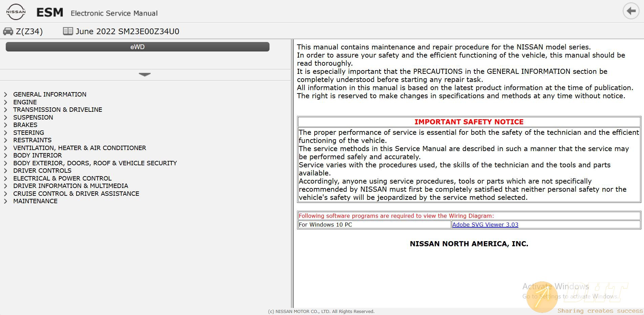Click the Z(Z34) model label
644x315 pixels.
(x=29, y=31)
